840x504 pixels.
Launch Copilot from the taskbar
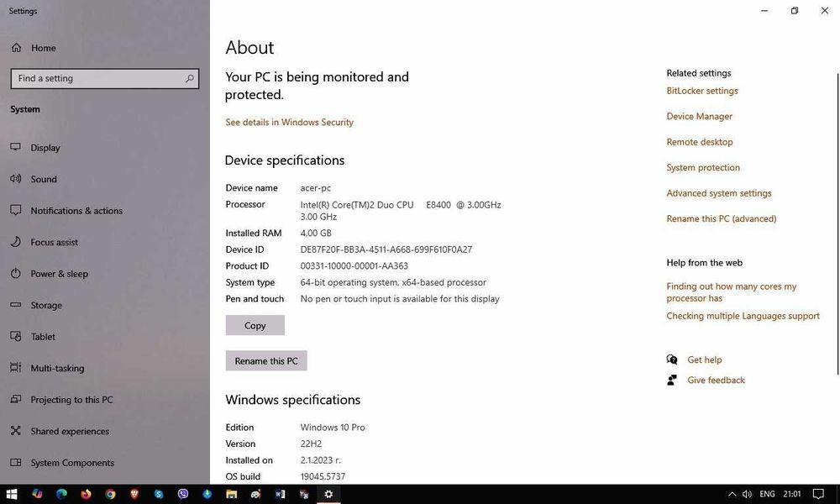[37, 494]
